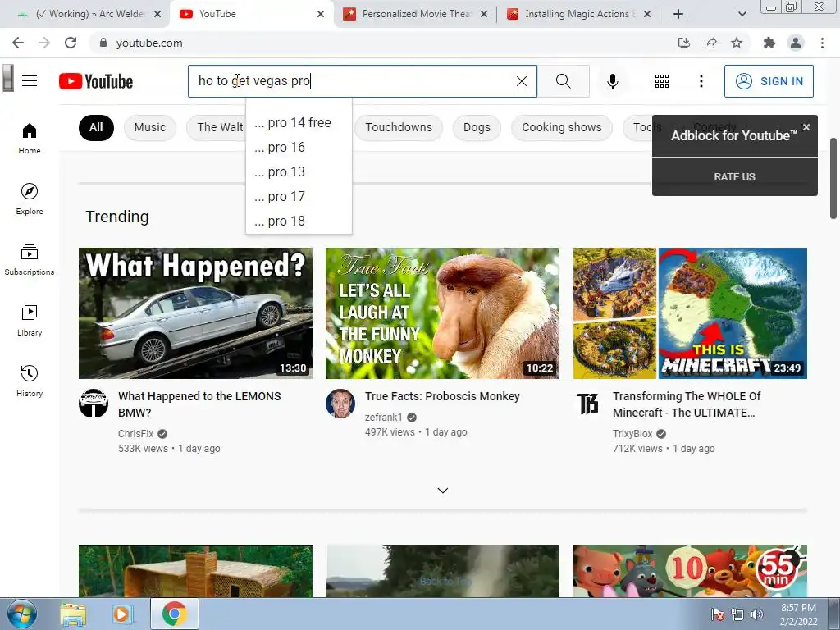
Task: Open tab search dropdown arrow
Action: pos(742,14)
